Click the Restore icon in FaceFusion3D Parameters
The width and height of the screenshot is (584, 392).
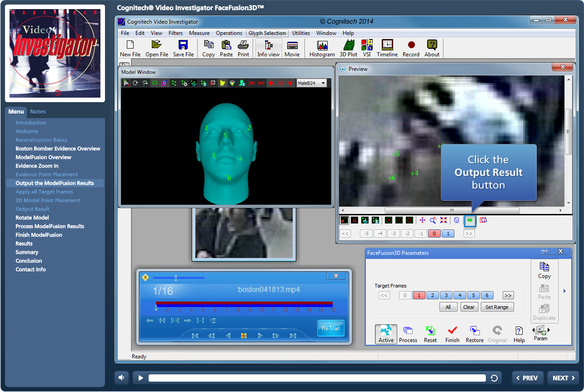[x=474, y=334]
